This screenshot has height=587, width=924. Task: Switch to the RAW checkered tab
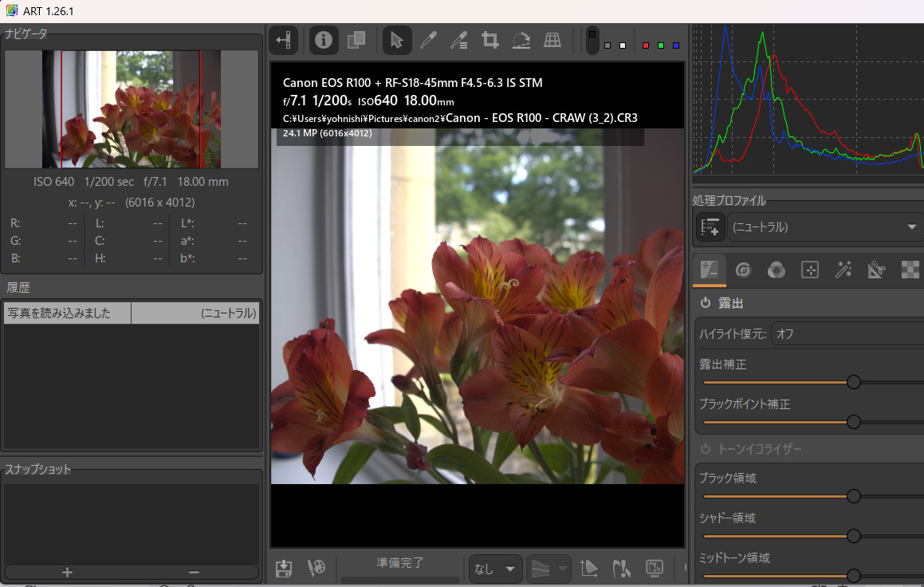click(x=910, y=270)
